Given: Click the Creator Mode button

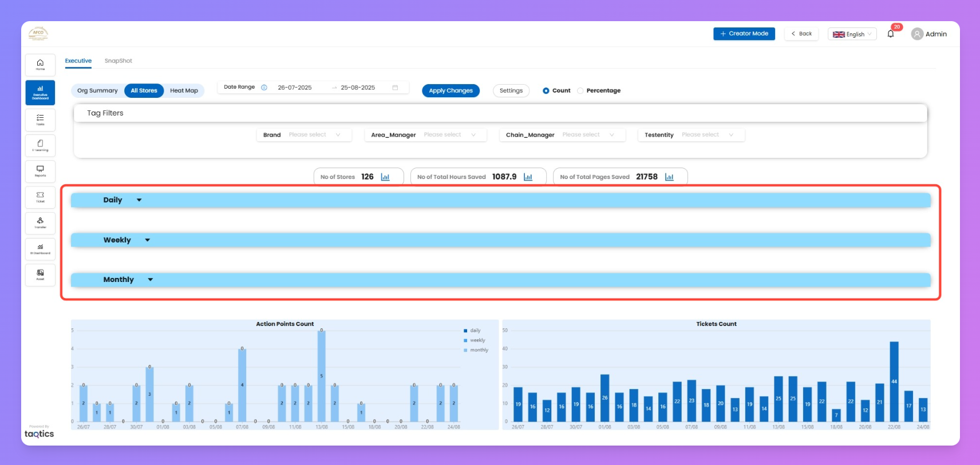Looking at the screenshot, I should (x=744, y=34).
